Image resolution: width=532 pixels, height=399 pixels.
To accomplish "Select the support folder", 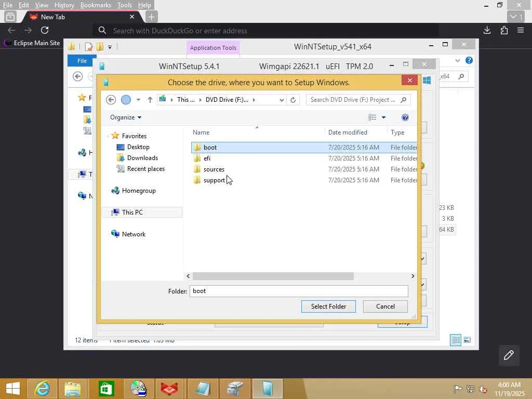I will click(304, 180).
